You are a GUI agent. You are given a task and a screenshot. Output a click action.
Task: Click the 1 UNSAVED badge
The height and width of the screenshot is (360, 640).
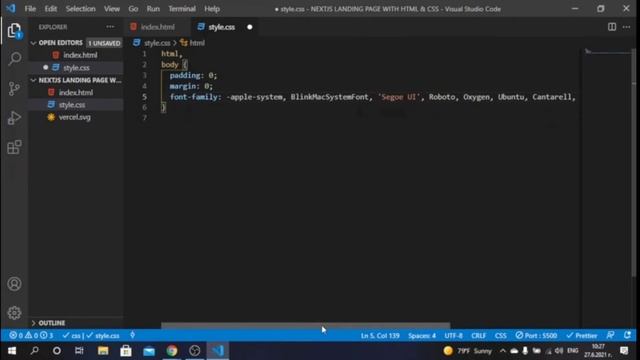tap(104, 43)
